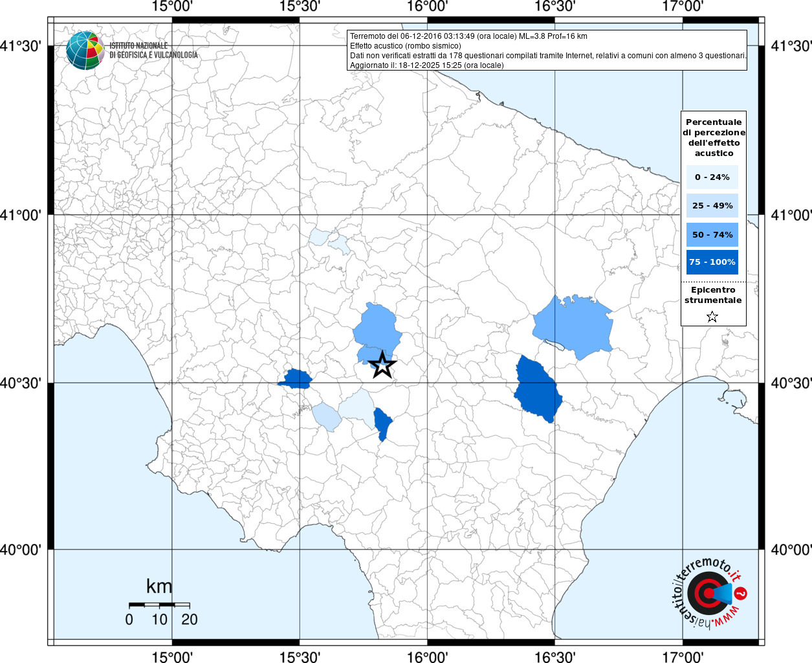Click the km scale bar
812x663 pixels.
point(159,605)
